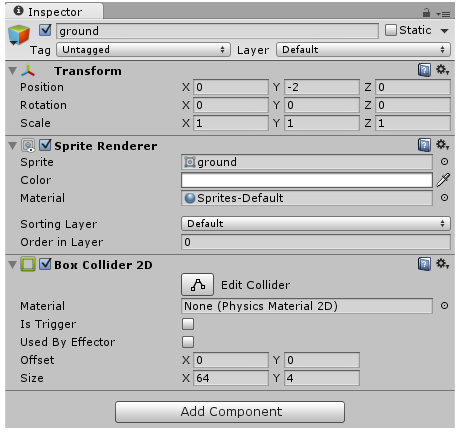Image resolution: width=460 pixels, height=432 pixels.
Task: Click the Scale X field
Action: pos(231,123)
